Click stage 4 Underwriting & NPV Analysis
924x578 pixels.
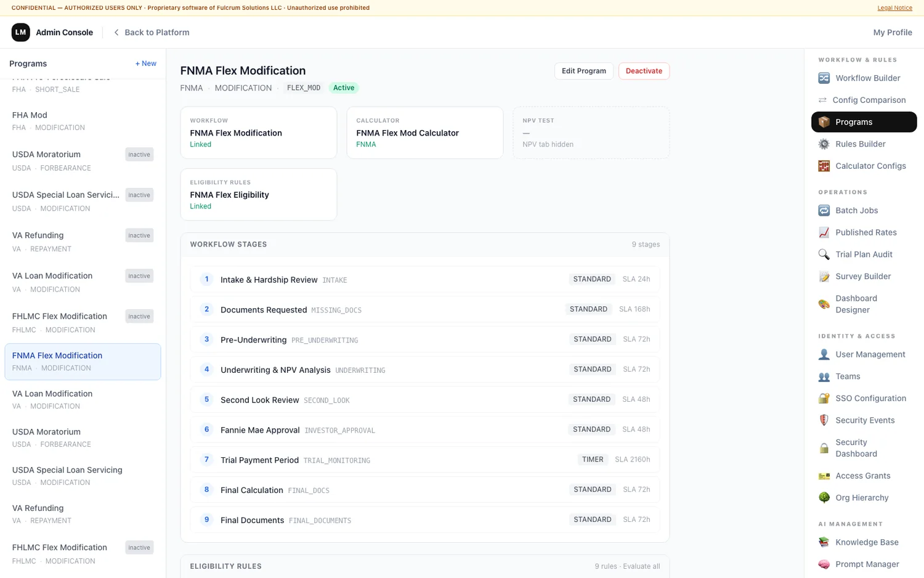click(x=425, y=370)
